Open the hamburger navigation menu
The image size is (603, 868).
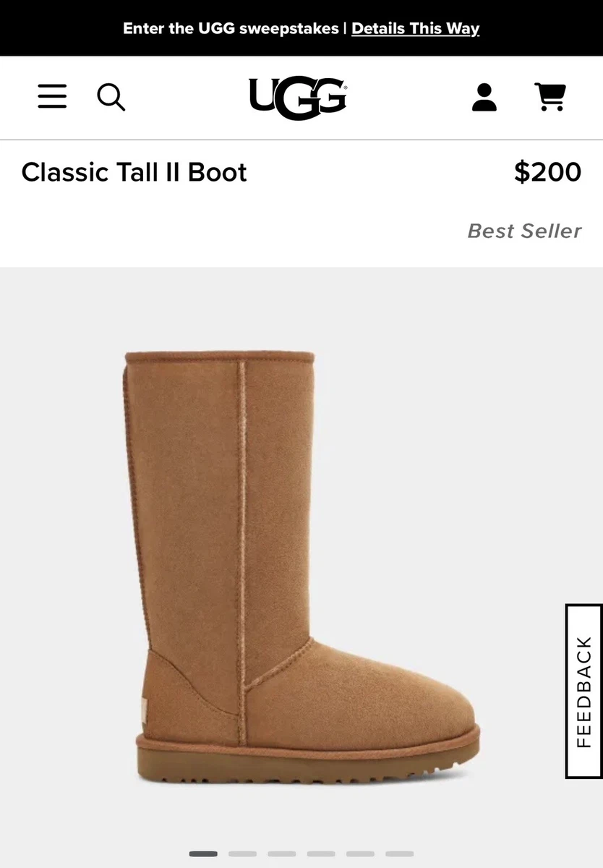click(52, 96)
